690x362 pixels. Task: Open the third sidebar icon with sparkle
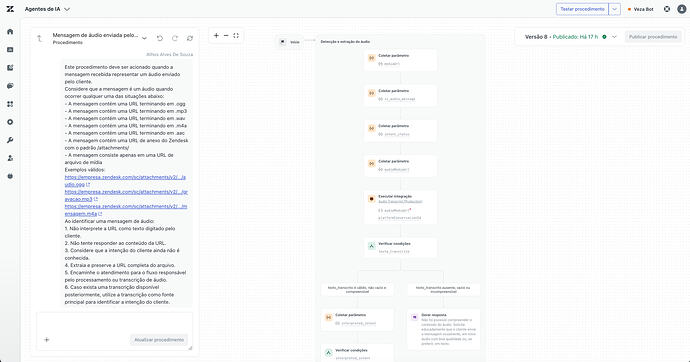10,68
